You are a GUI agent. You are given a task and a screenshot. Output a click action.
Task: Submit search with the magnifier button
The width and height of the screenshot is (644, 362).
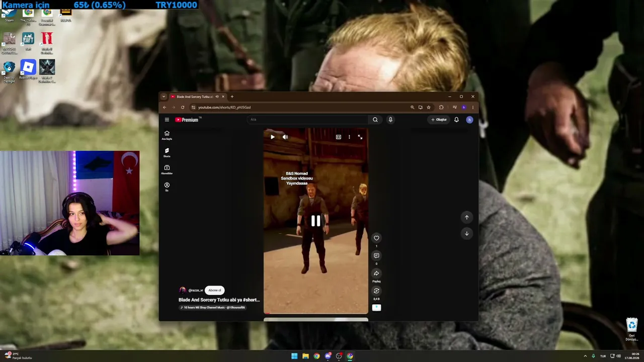pyautogui.click(x=375, y=120)
